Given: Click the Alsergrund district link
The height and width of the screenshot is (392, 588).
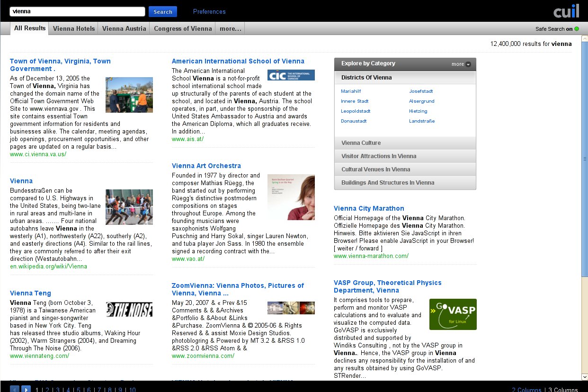Looking at the screenshot, I should tap(422, 101).
